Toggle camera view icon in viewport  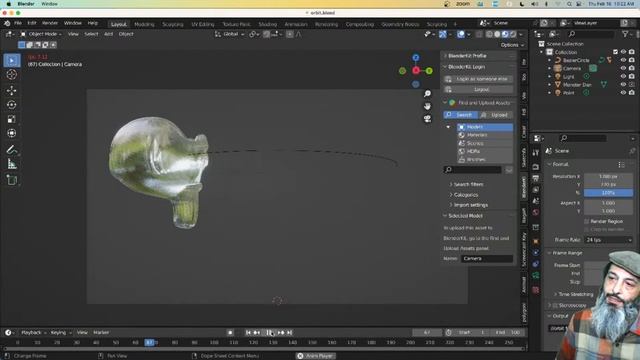[x=427, y=119]
